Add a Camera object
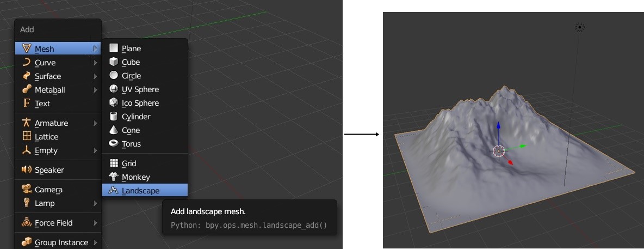644x249 pixels. pyautogui.click(x=58, y=189)
